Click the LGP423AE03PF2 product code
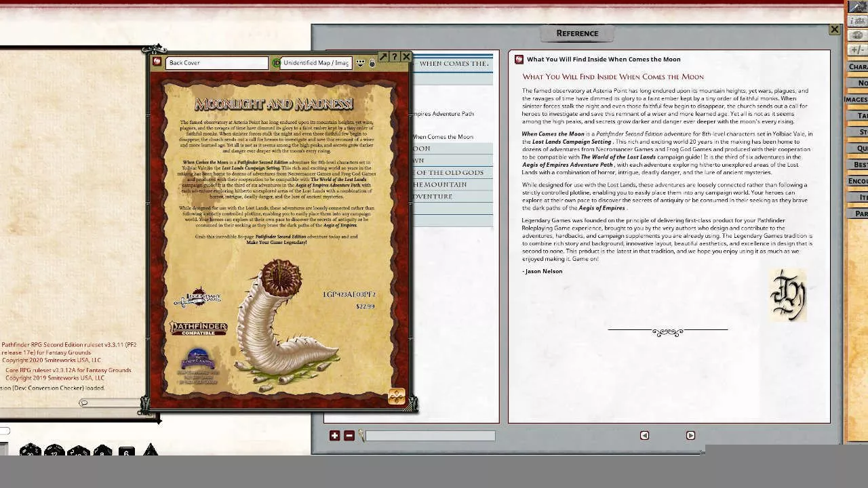868x488 pixels. pyautogui.click(x=349, y=295)
